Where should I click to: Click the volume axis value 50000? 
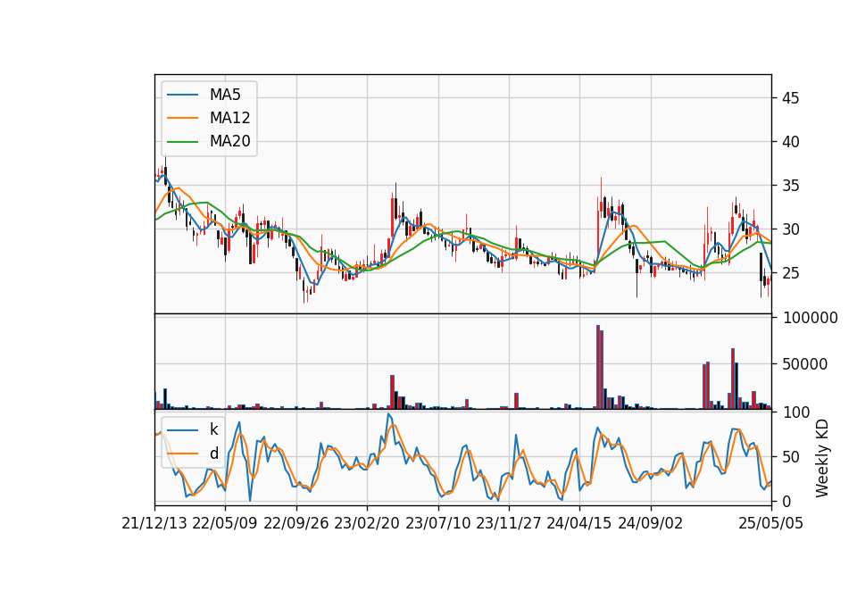click(x=804, y=364)
